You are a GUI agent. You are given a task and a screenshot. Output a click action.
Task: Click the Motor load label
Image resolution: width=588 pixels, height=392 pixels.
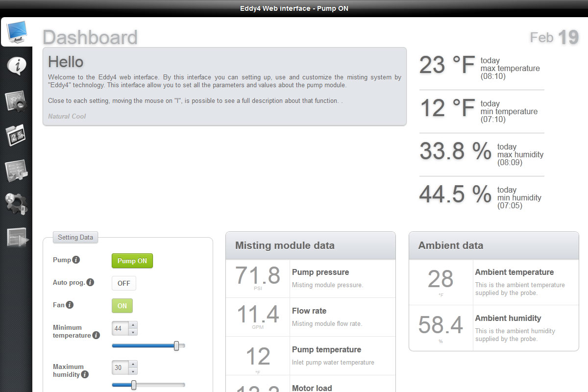click(x=312, y=388)
